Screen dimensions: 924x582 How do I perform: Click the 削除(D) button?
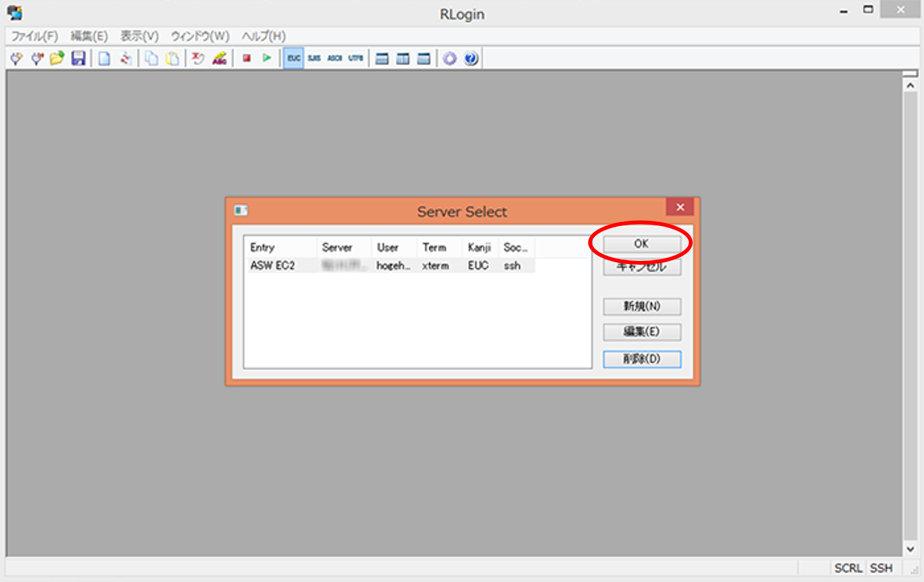coord(642,359)
